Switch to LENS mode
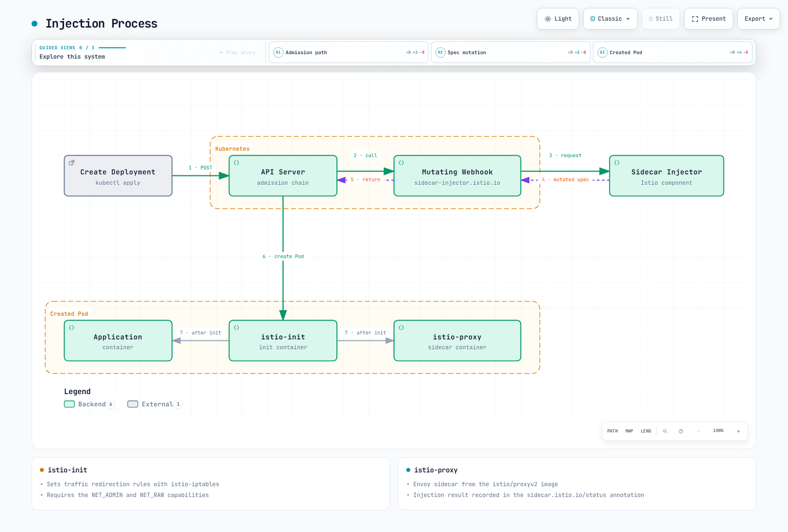Image resolution: width=788 pixels, height=532 pixels. pyautogui.click(x=646, y=431)
